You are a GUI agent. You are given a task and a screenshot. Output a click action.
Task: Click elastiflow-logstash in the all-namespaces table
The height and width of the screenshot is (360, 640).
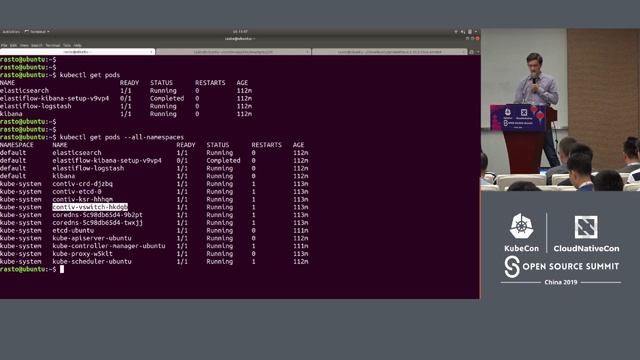point(88,168)
